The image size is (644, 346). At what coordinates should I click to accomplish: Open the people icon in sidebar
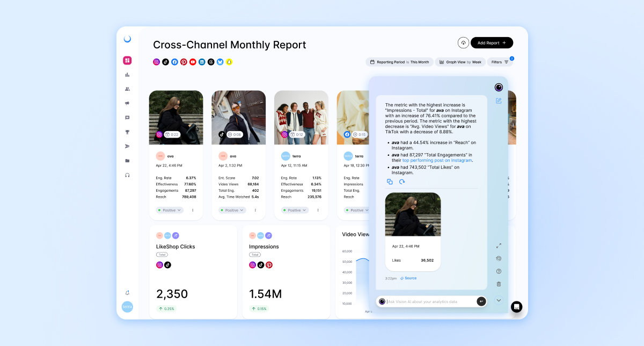[x=127, y=89]
